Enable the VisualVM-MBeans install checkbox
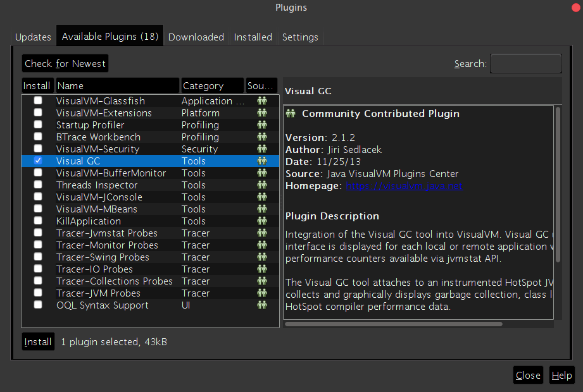This screenshot has width=583, height=392. [x=38, y=209]
